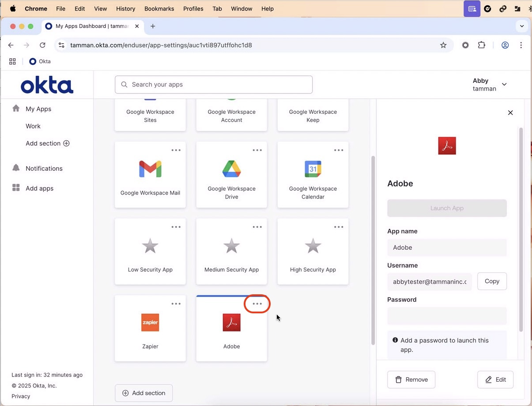The width and height of the screenshot is (532, 406).
Task: Open options menu for Google Workspace Drive tile
Action: [x=257, y=150]
